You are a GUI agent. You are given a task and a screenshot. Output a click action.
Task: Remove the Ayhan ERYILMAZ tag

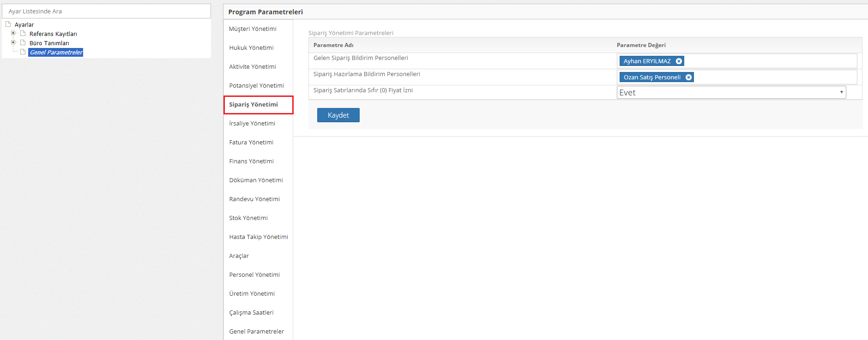tap(679, 61)
